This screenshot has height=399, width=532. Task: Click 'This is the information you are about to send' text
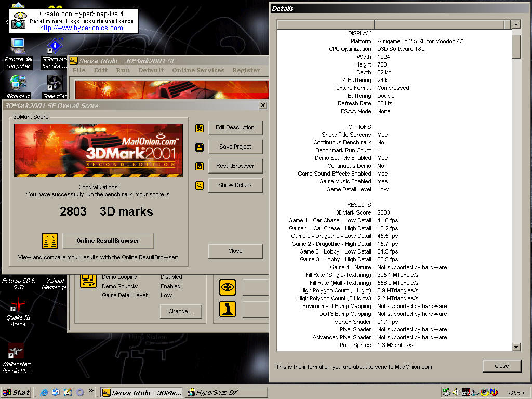(x=354, y=367)
